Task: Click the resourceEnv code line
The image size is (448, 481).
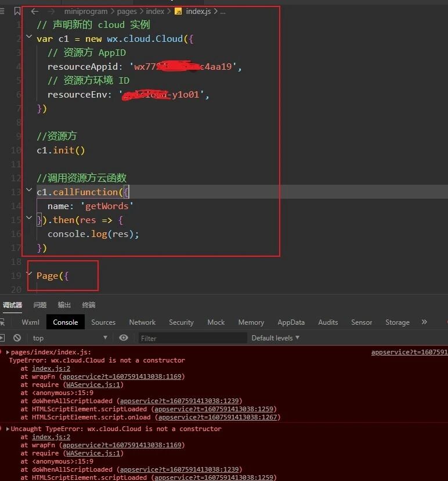Action: (128, 95)
